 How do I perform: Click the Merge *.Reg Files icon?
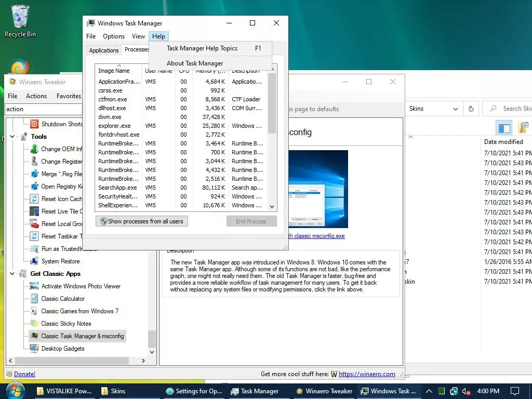click(34, 174)
